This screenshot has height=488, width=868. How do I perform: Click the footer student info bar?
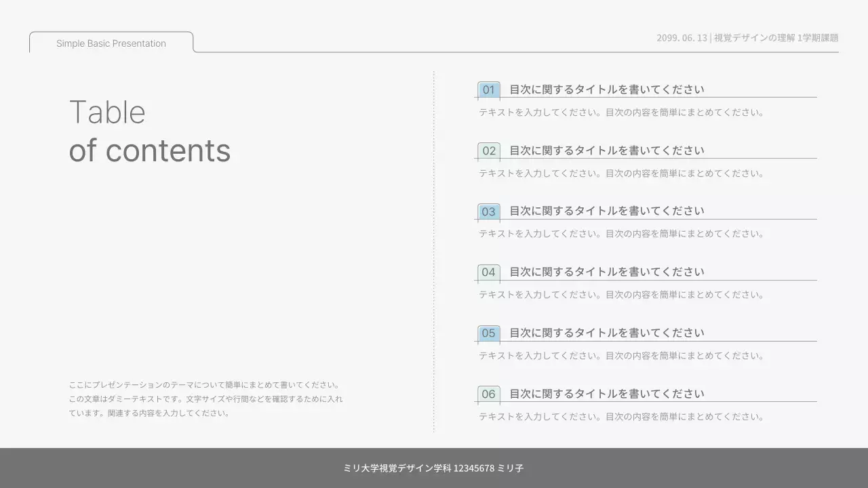[x=434, y=467]
